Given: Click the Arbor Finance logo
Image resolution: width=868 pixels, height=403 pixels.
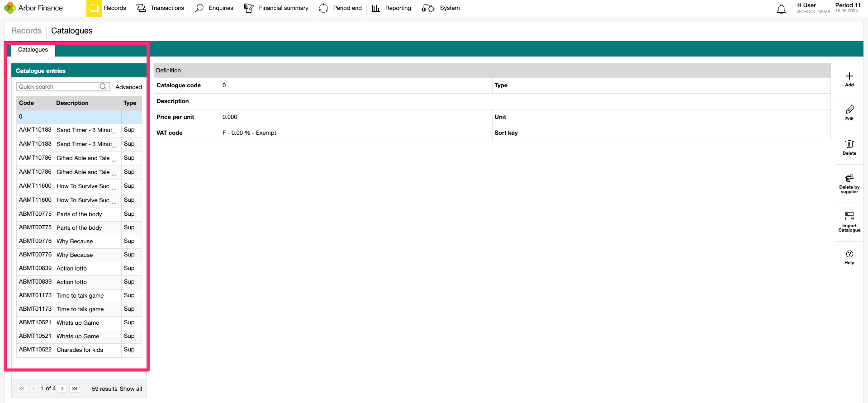Looking at the screenshot, I should point(33,8).
